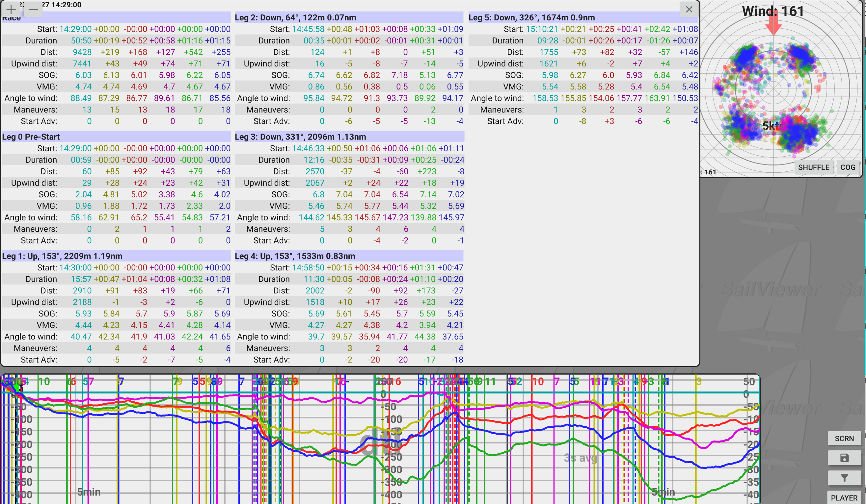866x504 pixels.
Task: Save the current view via floppy disk icon
Action: [x=844, y=458]
